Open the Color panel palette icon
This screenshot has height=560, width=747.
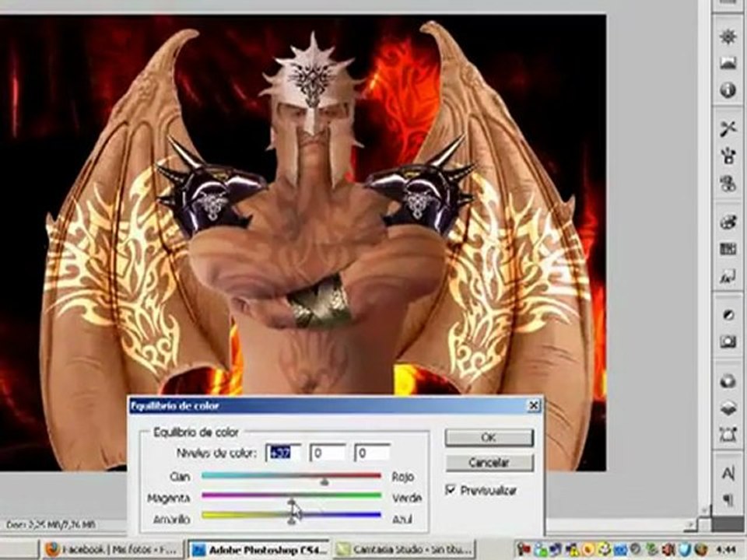click(x=728, y=222)
